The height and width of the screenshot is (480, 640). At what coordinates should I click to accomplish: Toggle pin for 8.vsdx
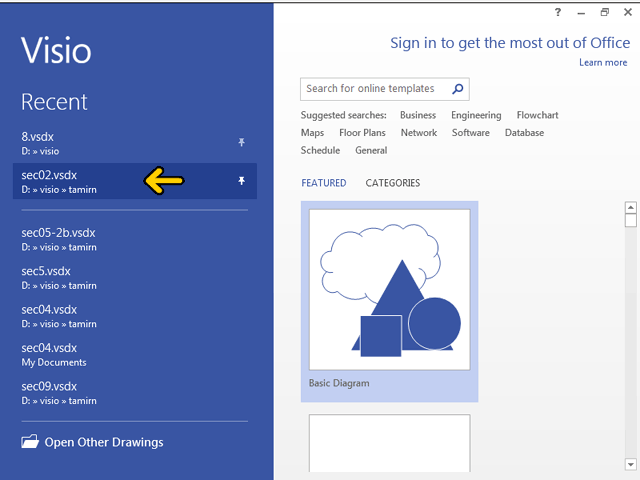pos(241,143)
